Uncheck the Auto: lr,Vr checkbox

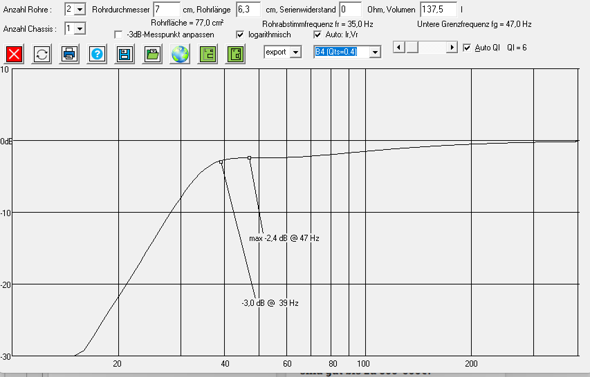(x=318, y=35)
